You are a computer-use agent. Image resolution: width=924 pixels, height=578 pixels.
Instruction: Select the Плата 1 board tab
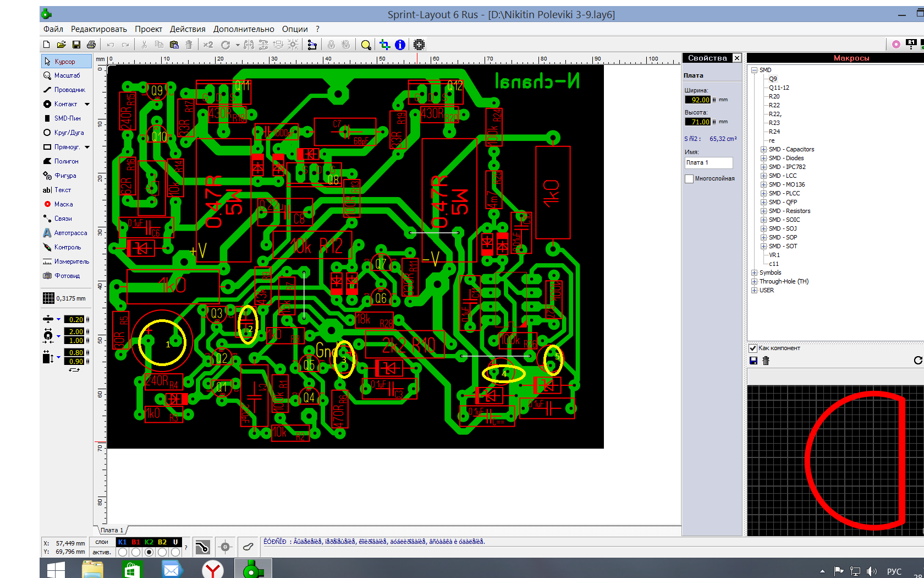(x=112, y=530)
